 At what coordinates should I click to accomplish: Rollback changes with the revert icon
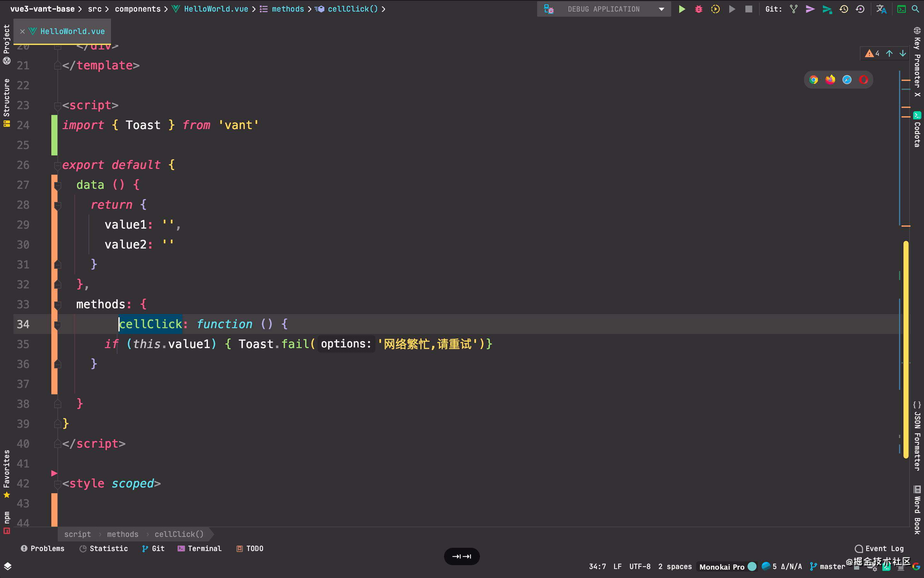click(860, 9)
